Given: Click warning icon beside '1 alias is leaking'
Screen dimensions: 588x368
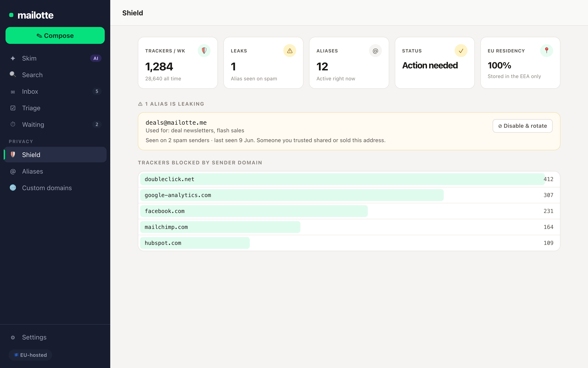Looking at the screenshot, I should click(x=140, y=104).
